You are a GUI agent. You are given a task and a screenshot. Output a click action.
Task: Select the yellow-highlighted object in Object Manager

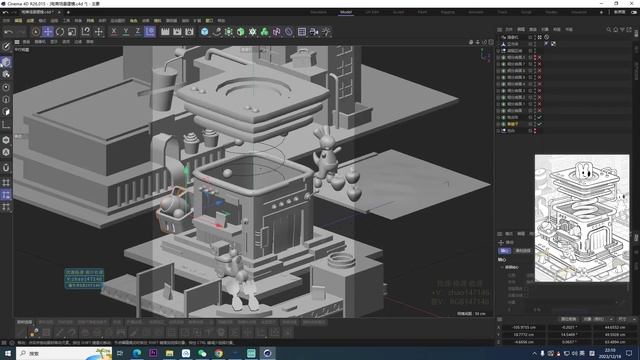pos(513,124)
